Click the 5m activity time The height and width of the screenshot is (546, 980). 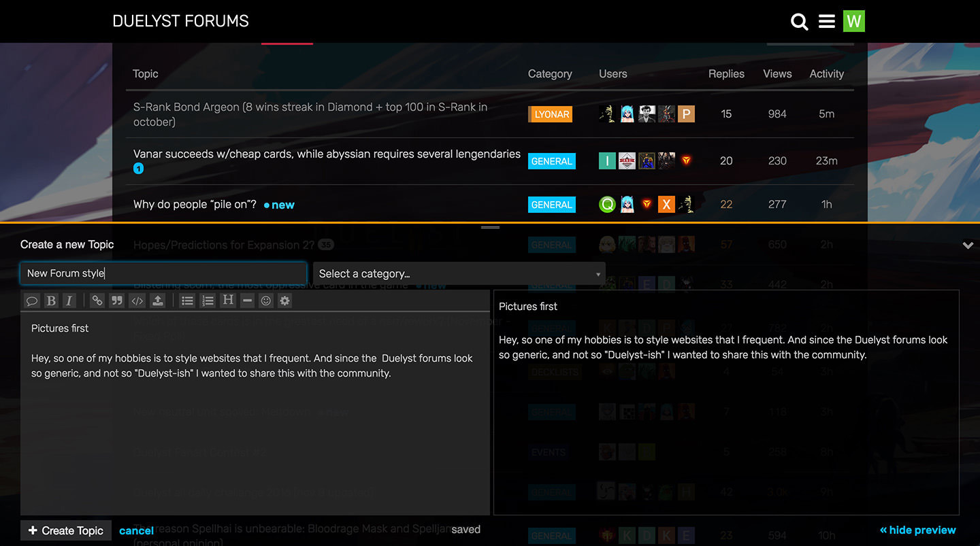point(826,114)
